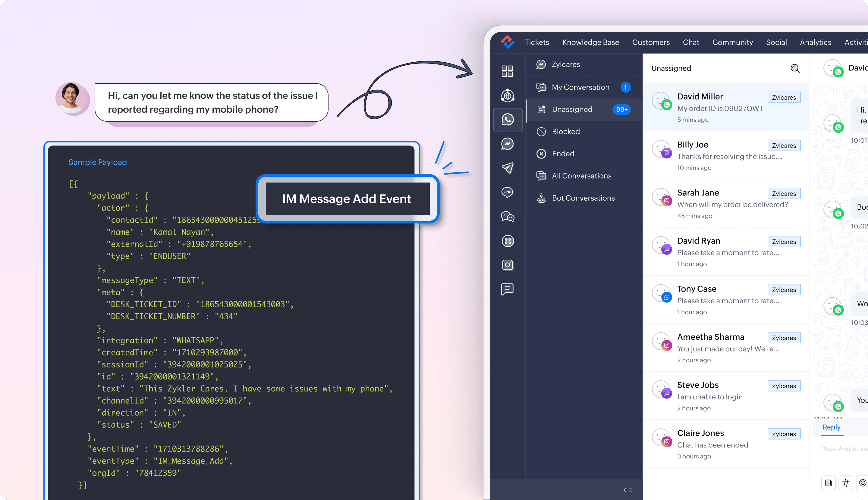Screen dimensions: 868x500
Task: Click the IM Message Add Event button
Action: coord(347,199)
